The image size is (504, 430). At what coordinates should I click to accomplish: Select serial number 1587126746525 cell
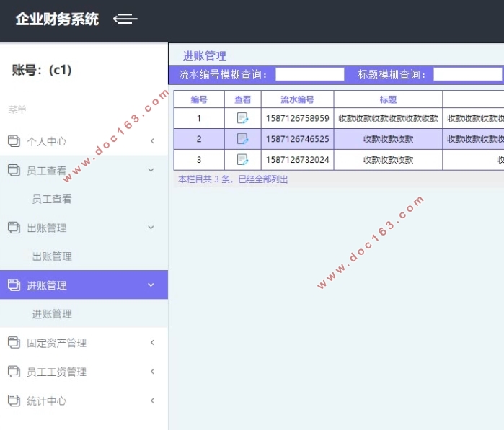(x=298, y=139)
